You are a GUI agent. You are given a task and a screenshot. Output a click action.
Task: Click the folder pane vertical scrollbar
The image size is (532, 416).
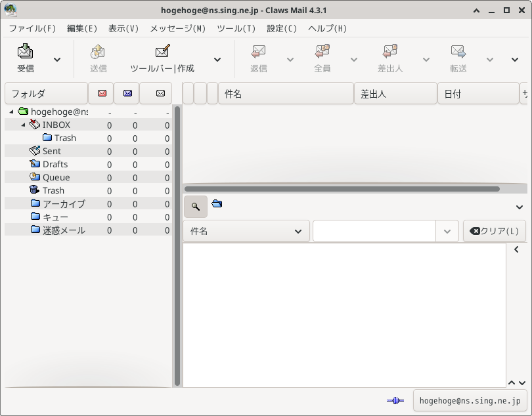point(177,246)
